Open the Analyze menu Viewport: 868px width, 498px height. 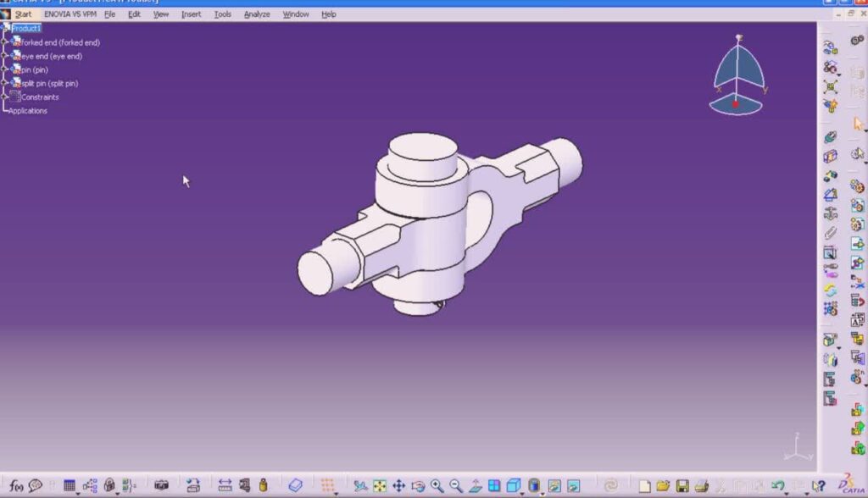click(x=257, y=14)
